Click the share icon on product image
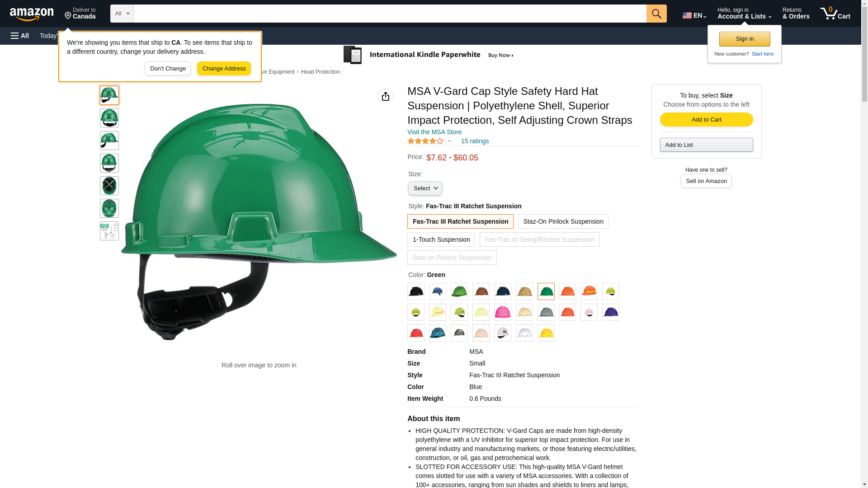This screenshot has height=488, width=868. (x=385, y=96)
